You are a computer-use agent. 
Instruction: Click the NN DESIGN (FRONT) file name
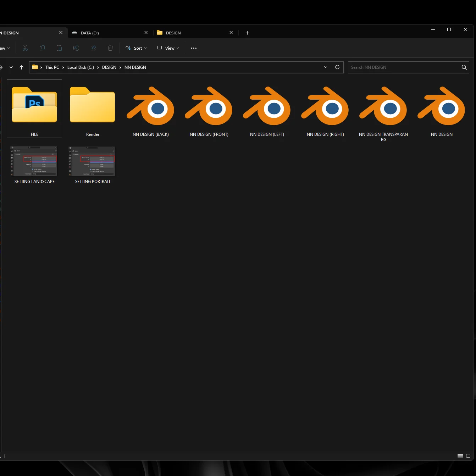tap(209, 134)
